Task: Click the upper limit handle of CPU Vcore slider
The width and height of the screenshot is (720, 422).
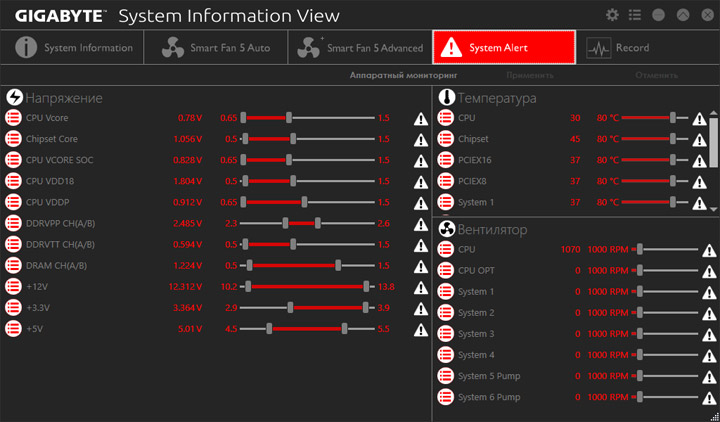Action: (289, 118)
